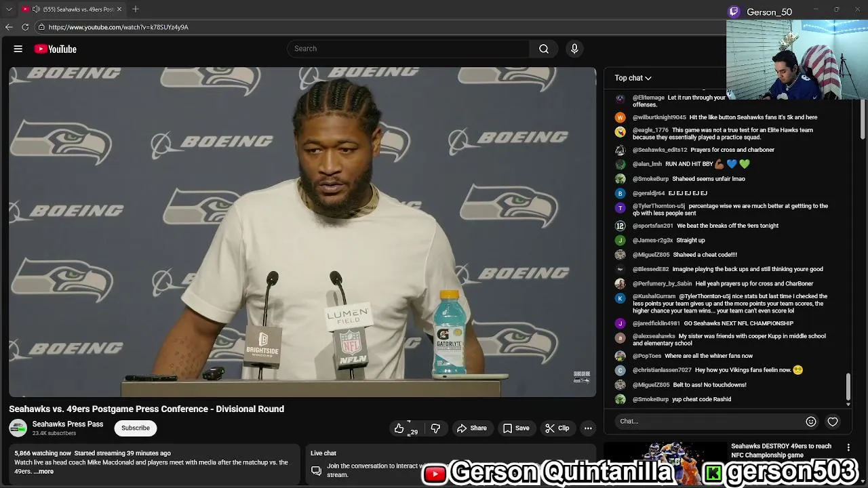The height and width of the screenshot is (488, 868).
Task: Click @alexseahawks avatar in chat
Action: [x=620, y=338]
